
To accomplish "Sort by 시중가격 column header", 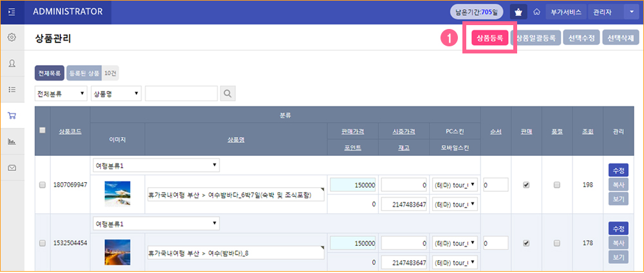I will 404,131.
